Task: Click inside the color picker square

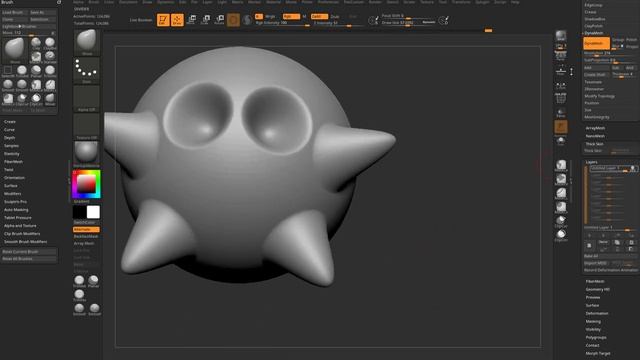Action: pyautogui.click(x=87, y=184)
